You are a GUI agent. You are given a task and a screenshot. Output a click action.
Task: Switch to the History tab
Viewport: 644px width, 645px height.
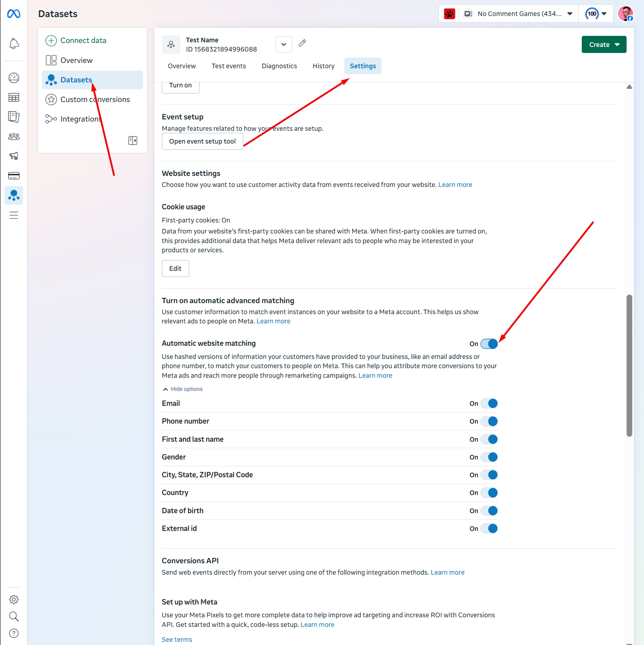click(x=324, y=66)
